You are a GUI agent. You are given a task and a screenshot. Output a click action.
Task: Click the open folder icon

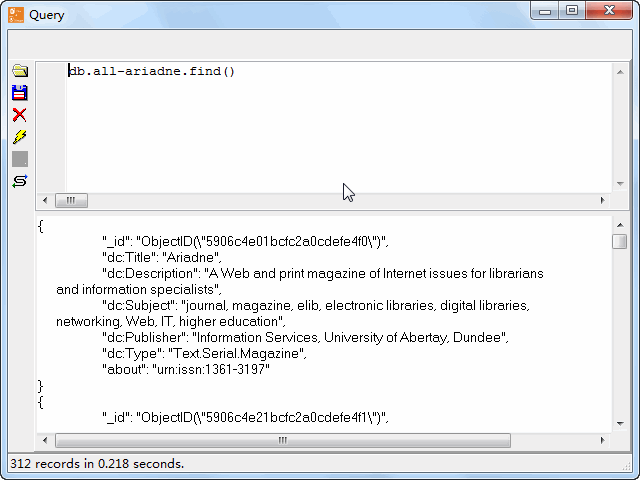click(x=19, y=71)
